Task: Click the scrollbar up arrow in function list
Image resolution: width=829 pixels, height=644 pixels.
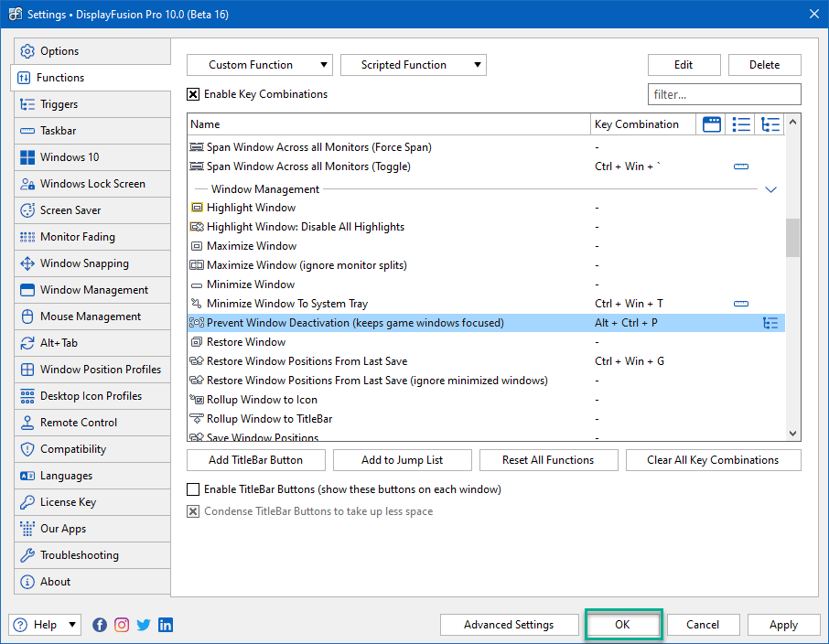Action: 792,123
